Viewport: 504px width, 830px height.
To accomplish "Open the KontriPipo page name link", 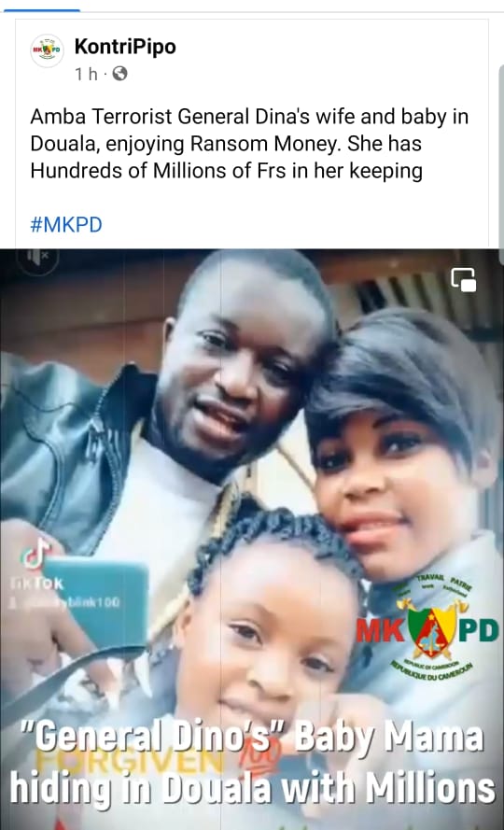I will 125,47.
